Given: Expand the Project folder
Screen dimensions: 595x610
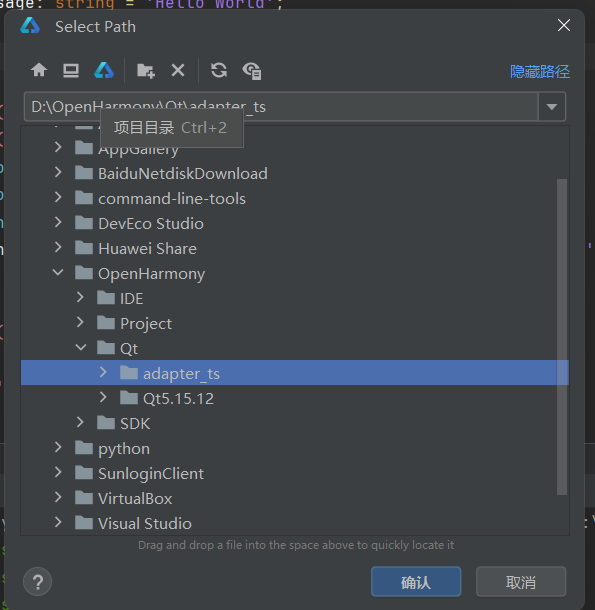Looking at the screenshot, I should (x=80, y=322).
